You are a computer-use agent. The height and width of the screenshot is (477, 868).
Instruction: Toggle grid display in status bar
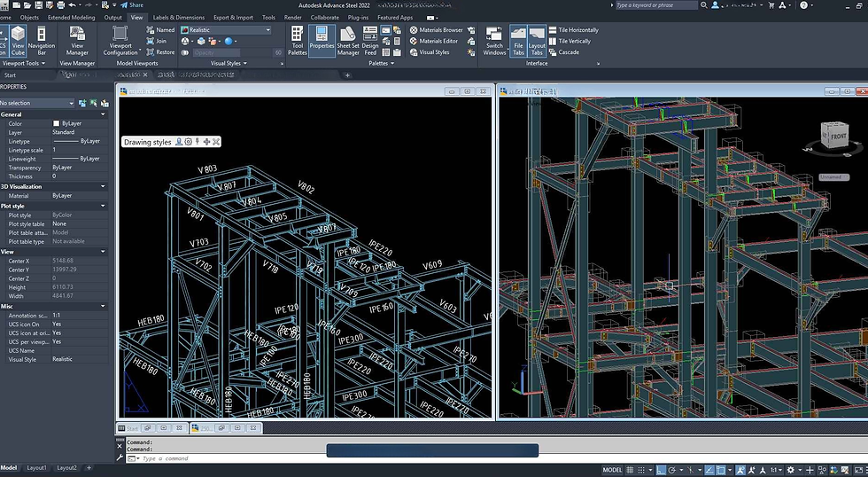[x=630, y=470]
